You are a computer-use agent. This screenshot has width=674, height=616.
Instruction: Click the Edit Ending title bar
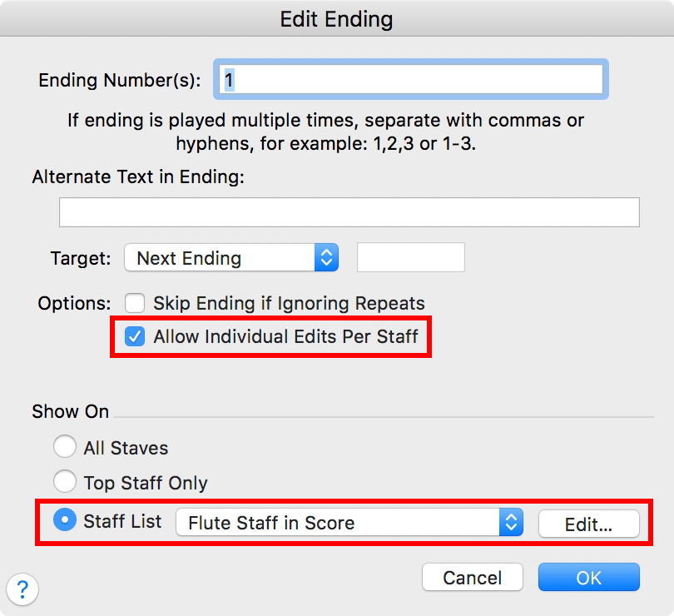click(x=336, y=18)
